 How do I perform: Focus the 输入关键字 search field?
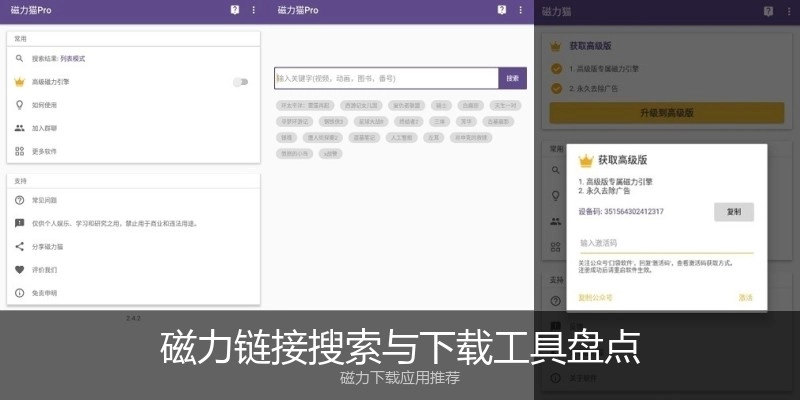pyautogui.click(x=386, y=78)
